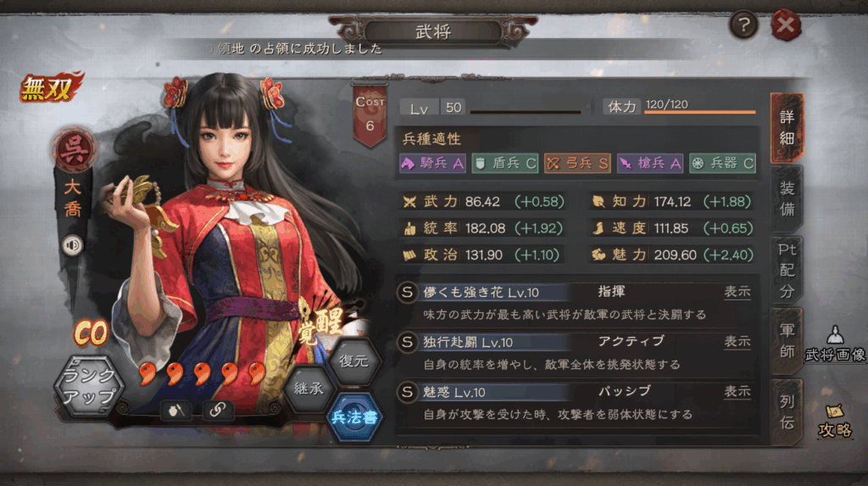
Task: Tap the 呉 faction emblem
Action: click(x=74, y=149)
